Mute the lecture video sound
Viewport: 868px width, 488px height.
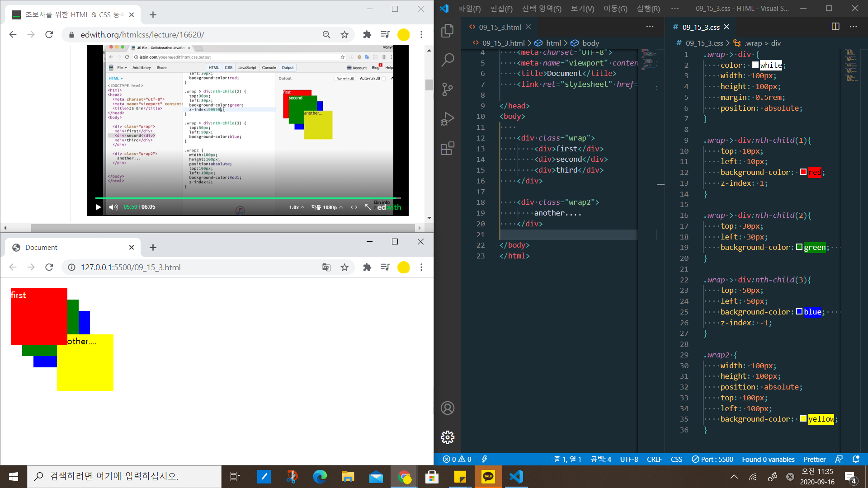[113, 207]
